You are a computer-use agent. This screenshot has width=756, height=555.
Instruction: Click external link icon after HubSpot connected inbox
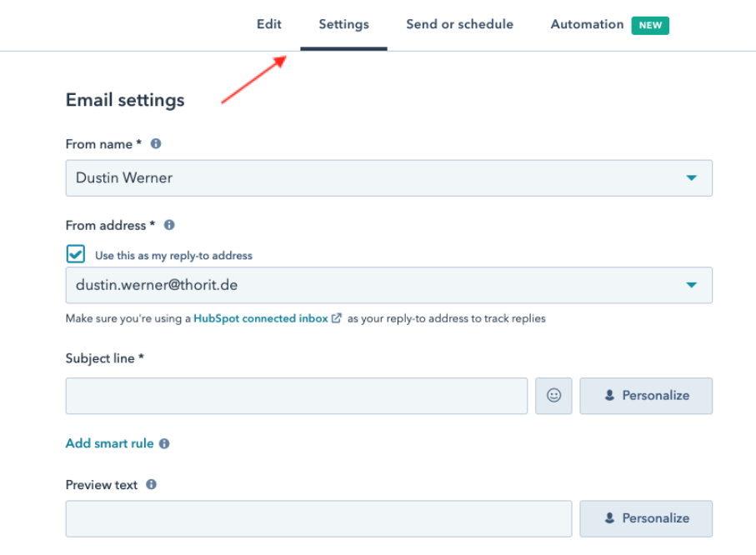[x=337, y=318]
